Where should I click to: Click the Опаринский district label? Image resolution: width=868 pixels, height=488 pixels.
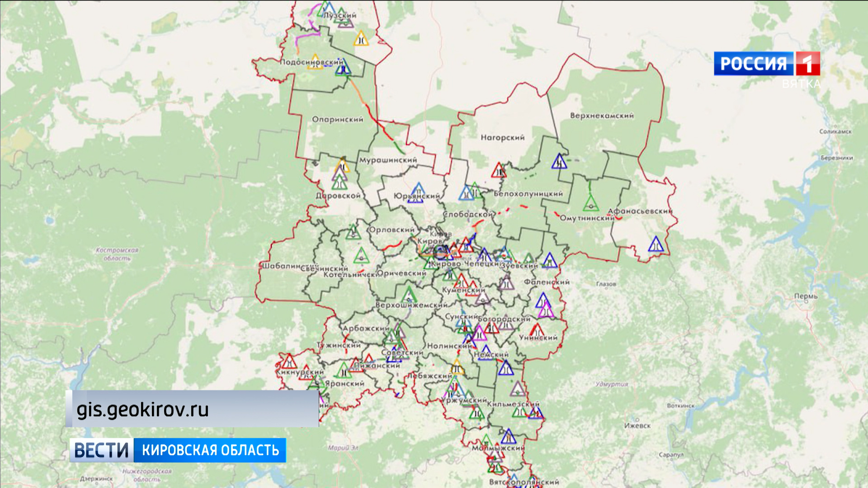337,119
